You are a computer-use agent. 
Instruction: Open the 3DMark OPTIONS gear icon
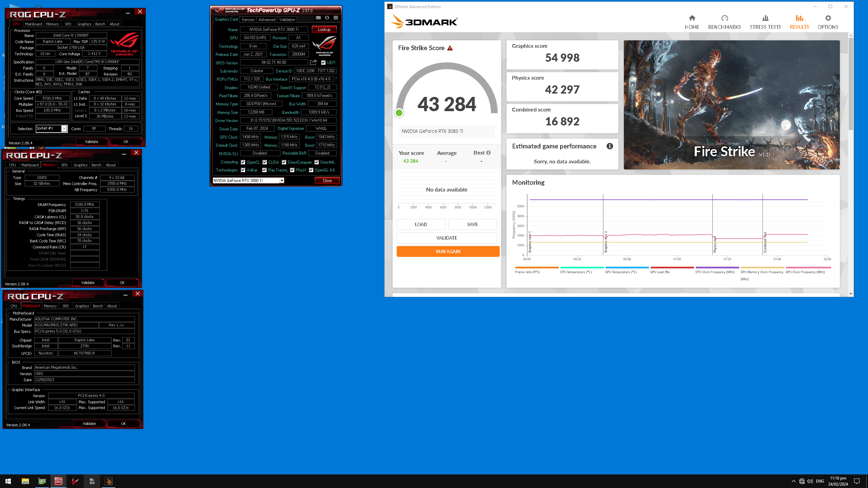[828, 18]
